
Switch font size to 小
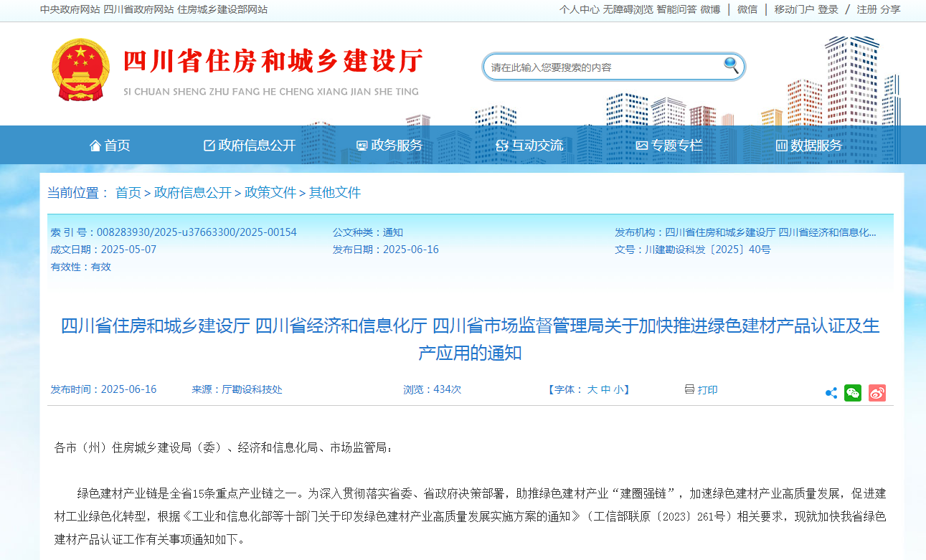point(618,389)
